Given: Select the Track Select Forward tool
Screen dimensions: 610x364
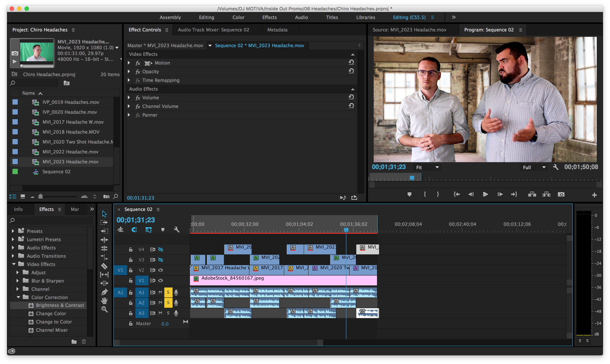Looking at the screenshot, I should pyautogui.click(x=104, y=223).
